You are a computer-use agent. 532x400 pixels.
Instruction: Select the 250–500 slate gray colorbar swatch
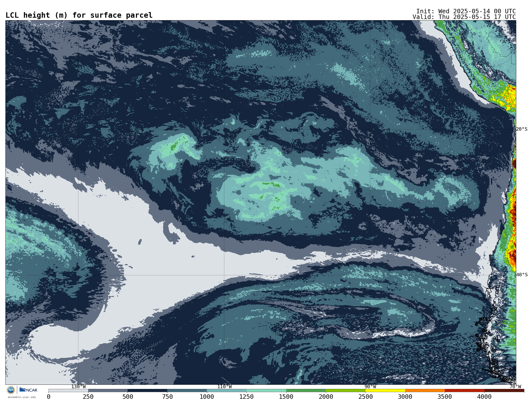[x=108, y=390]
